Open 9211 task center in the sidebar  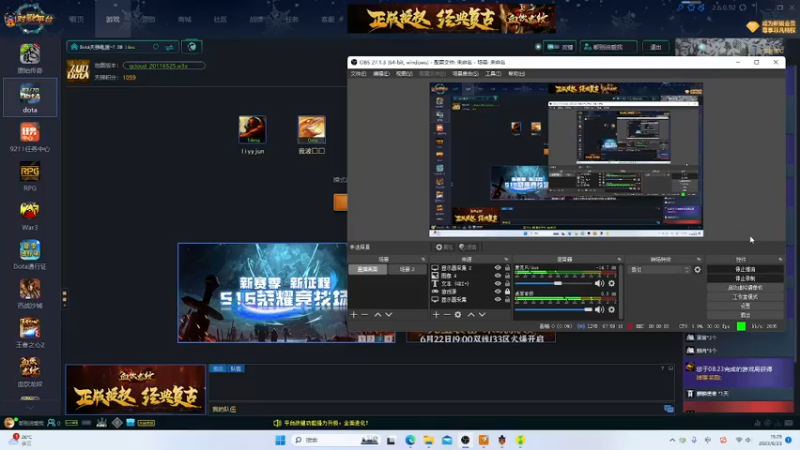(30, 137)
